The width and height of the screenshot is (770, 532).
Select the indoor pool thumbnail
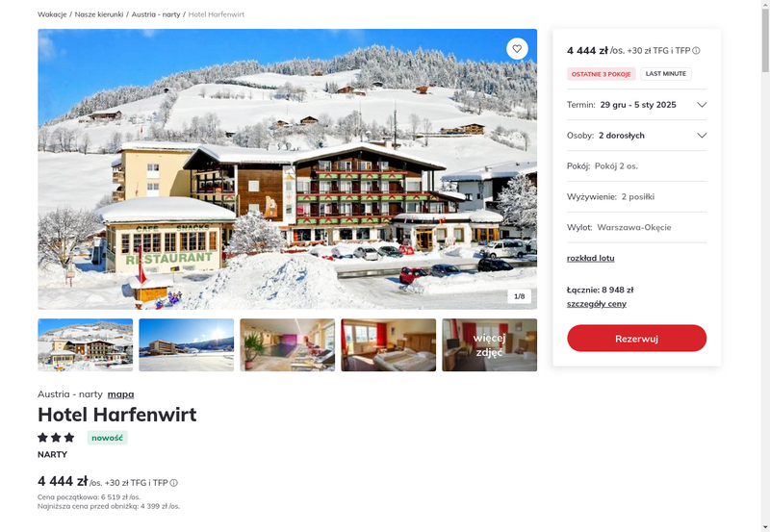tap(287, 345)
